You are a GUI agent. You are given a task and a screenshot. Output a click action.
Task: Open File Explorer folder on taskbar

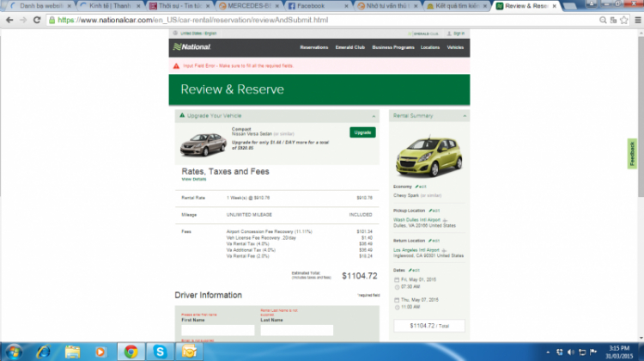pyautogui.click(x=72, y=352)
